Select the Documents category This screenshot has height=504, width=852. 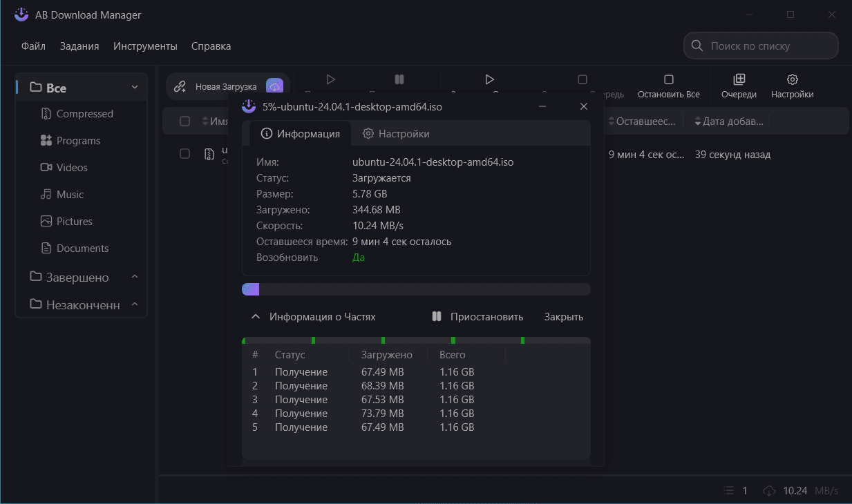pyautogui.click(x=82, y=249)
